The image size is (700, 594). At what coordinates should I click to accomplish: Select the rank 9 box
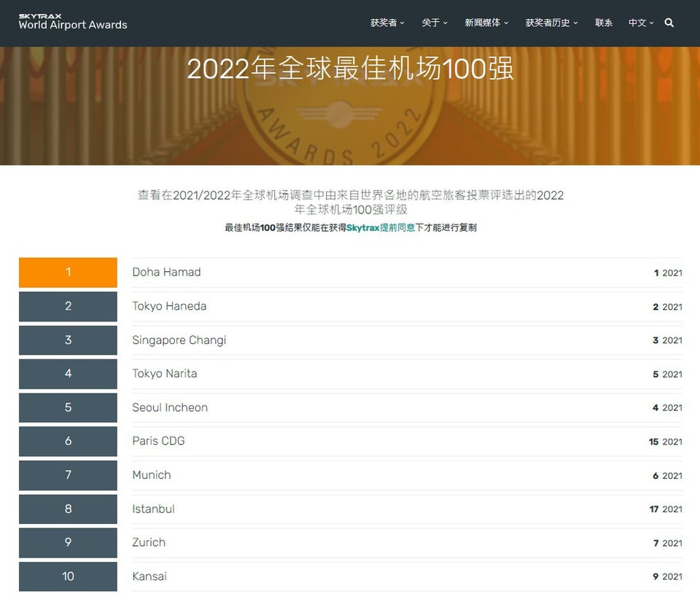click(x=68, y=542)
